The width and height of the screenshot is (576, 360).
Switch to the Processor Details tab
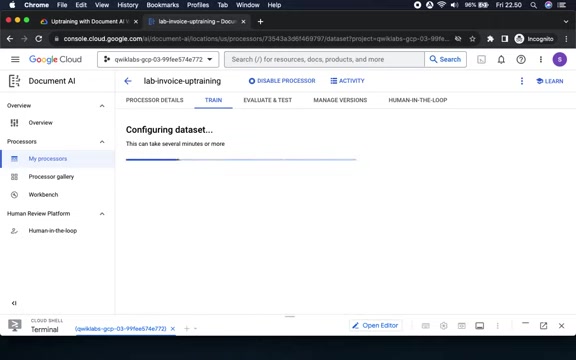(155, 100)
